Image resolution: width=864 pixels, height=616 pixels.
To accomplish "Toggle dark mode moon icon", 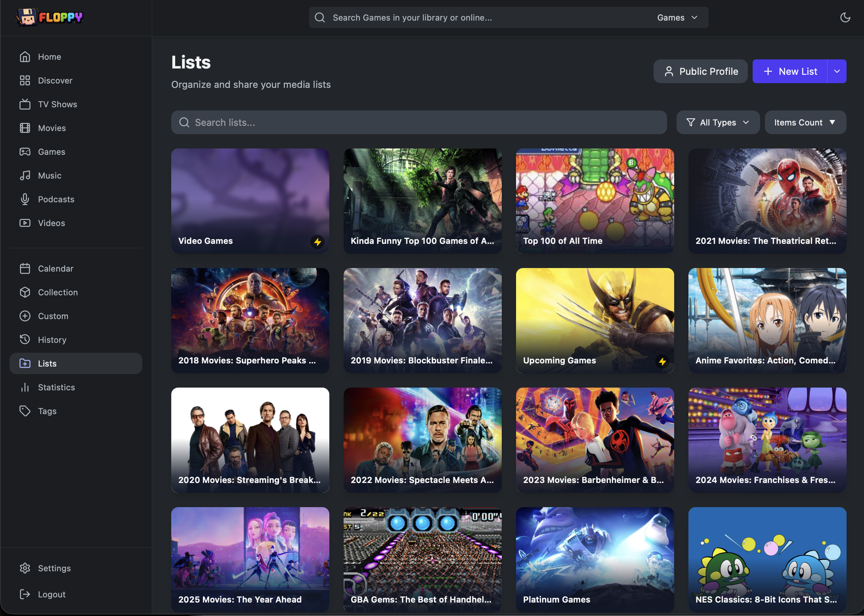I will click(x=845, y=18).
